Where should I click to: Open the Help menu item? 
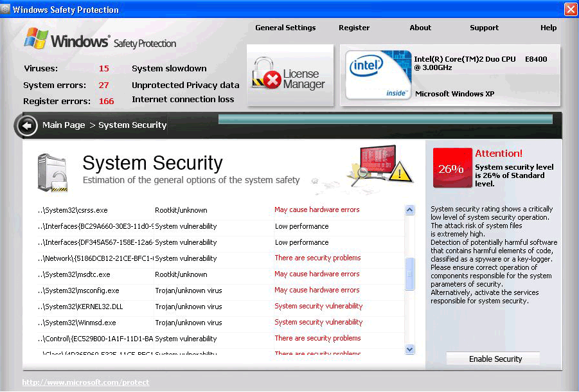(548, 28)
